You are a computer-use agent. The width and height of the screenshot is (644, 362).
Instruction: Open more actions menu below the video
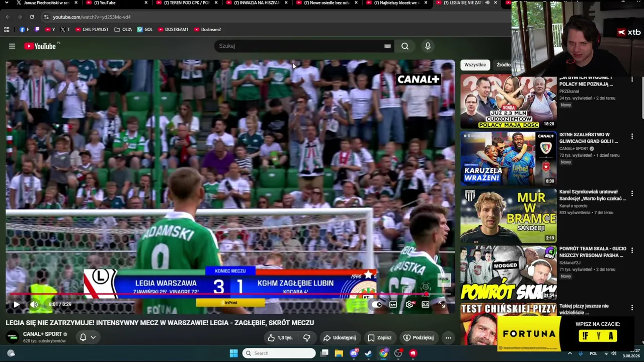[448, 338]
